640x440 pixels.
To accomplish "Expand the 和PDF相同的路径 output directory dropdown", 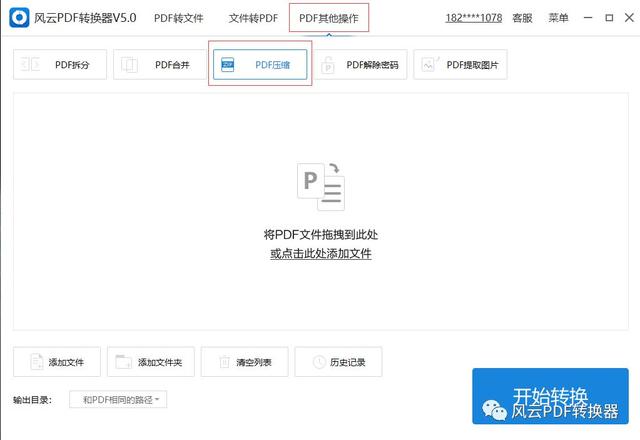I will (x=118, y=400).
